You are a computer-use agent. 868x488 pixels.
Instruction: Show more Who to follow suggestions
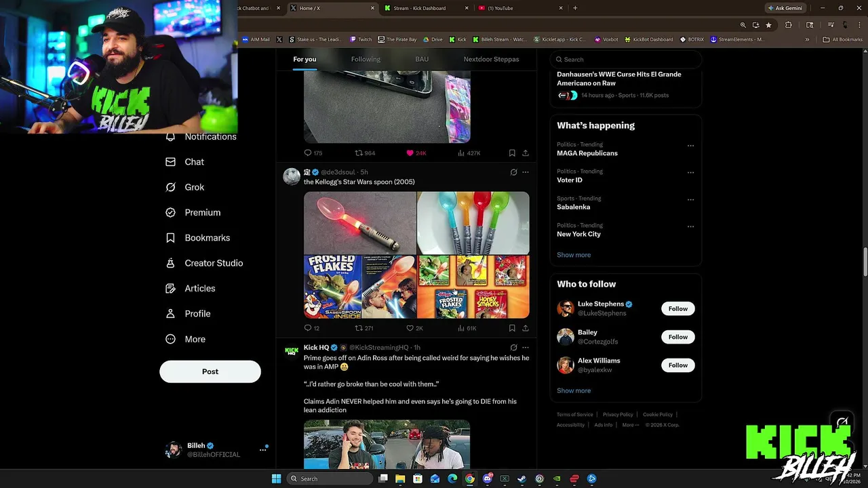click(574, 390)
